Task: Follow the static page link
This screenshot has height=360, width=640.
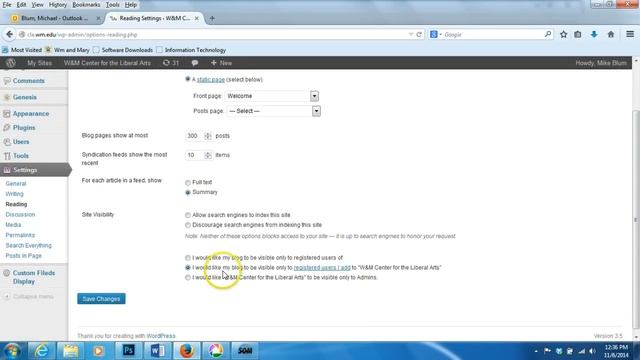Action: coord(211,80)
